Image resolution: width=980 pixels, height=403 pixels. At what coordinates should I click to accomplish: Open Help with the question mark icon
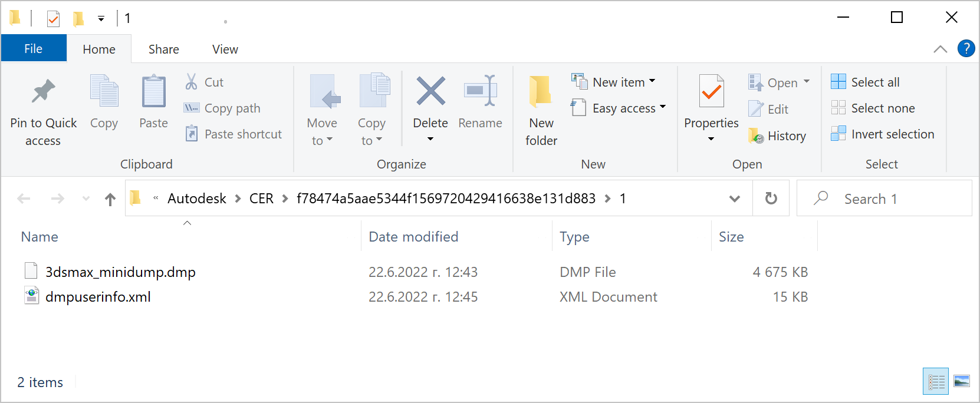pyautogui.click(x=966, y=48)
